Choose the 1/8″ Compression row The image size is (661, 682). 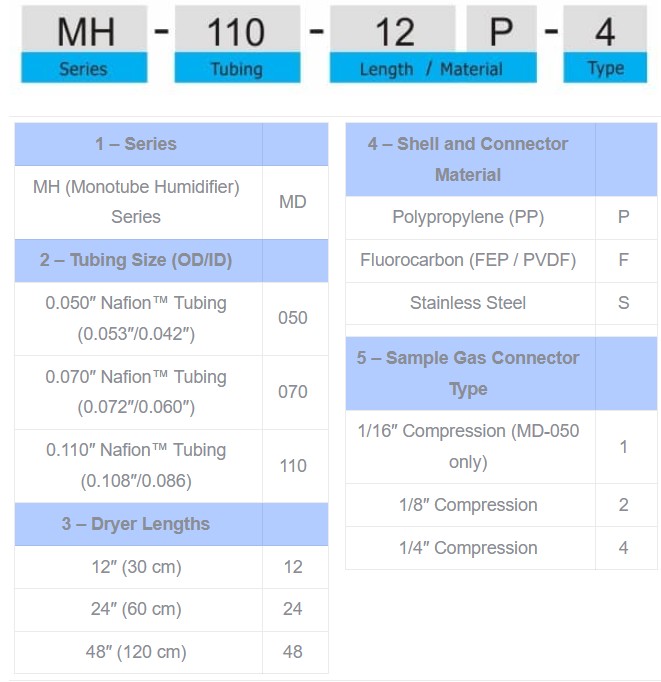[468, 505]
